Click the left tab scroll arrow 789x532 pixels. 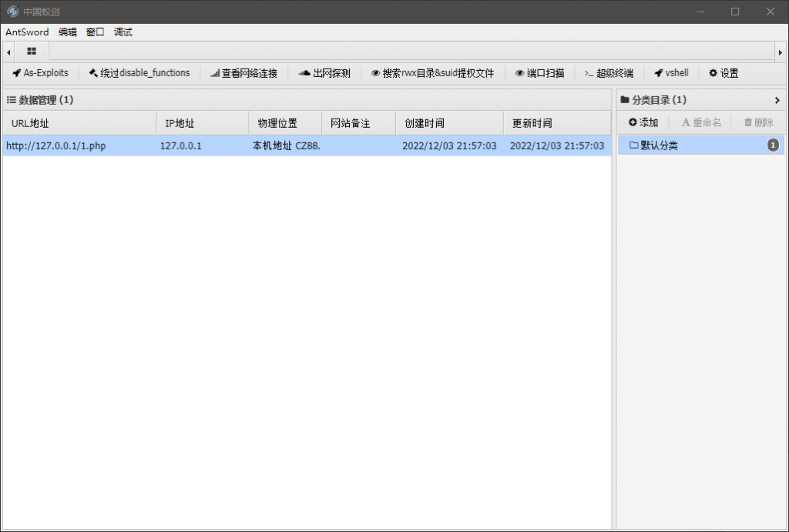coord(8,52)
